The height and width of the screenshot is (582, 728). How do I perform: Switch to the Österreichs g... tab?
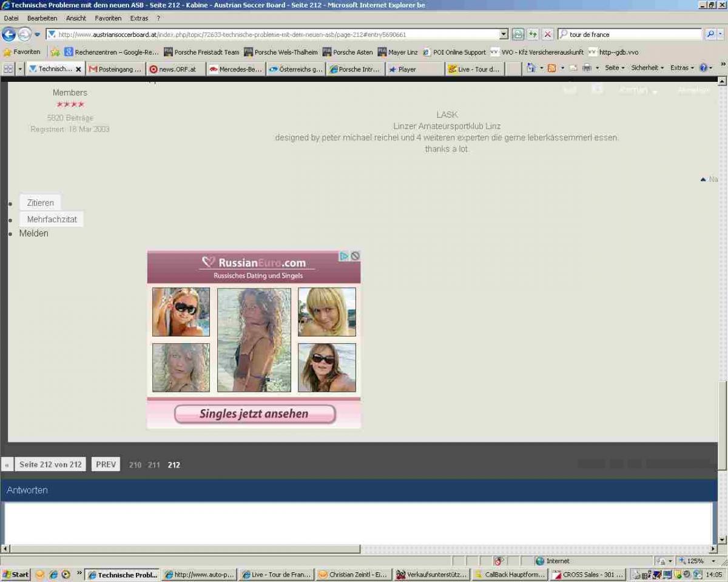(x=295, y=69)
